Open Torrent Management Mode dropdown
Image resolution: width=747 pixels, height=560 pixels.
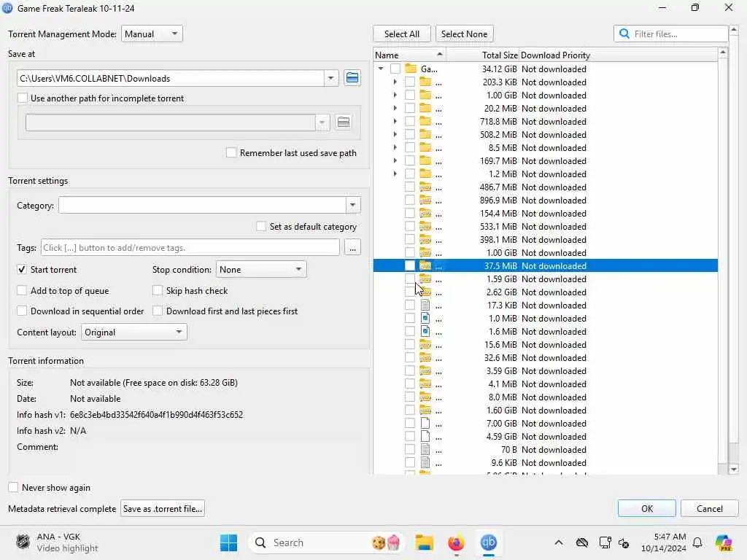tap(152, 34)
